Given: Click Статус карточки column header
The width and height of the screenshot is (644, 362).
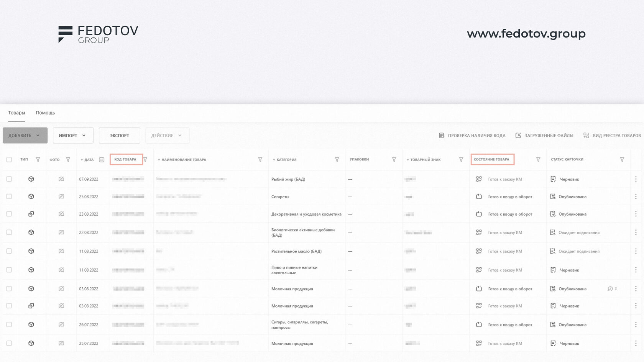Looking at the screenshot, I should (x=567, y=159).
